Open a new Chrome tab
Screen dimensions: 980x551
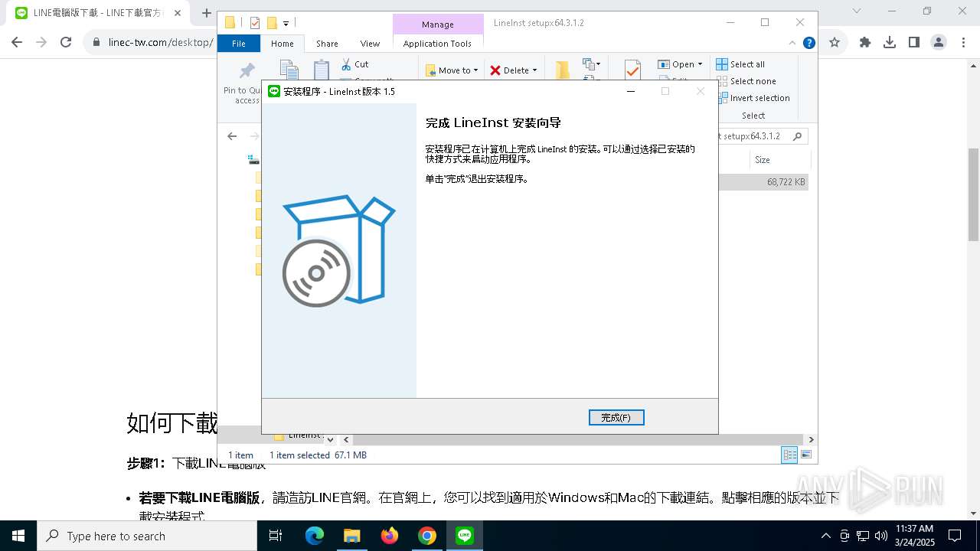pos(206,13)
